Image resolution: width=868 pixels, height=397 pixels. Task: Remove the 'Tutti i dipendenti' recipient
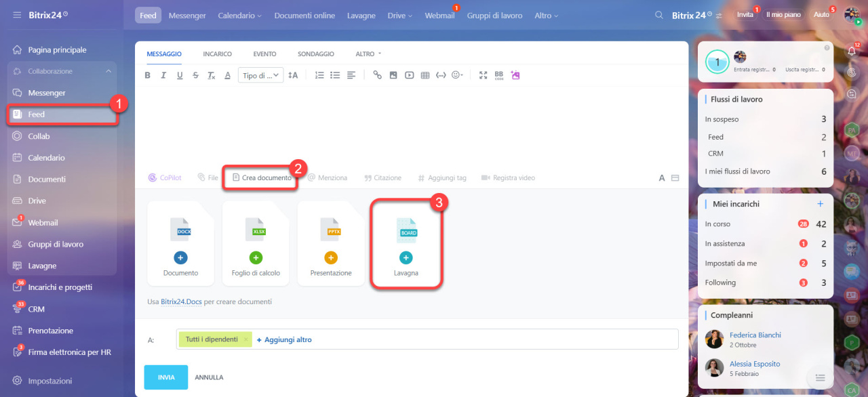245,339
